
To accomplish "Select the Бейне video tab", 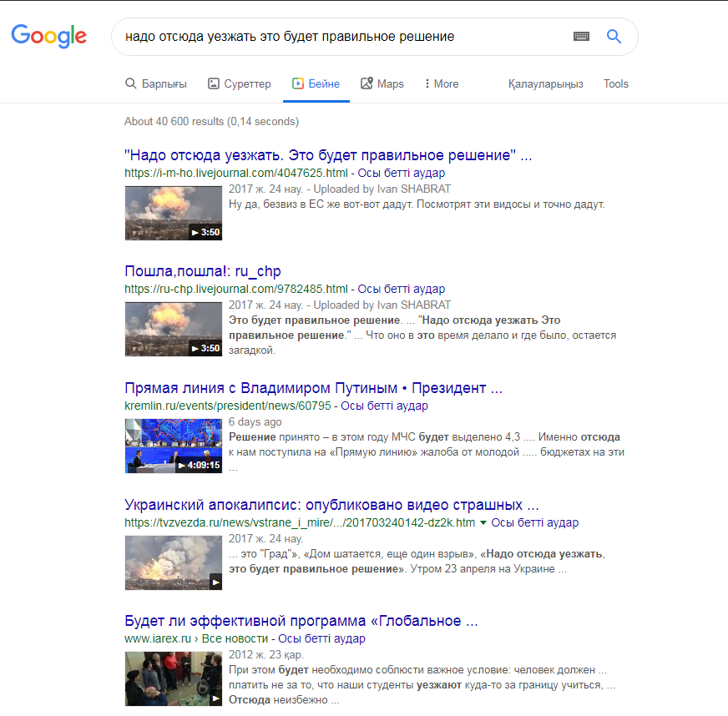I will (316, 83).
